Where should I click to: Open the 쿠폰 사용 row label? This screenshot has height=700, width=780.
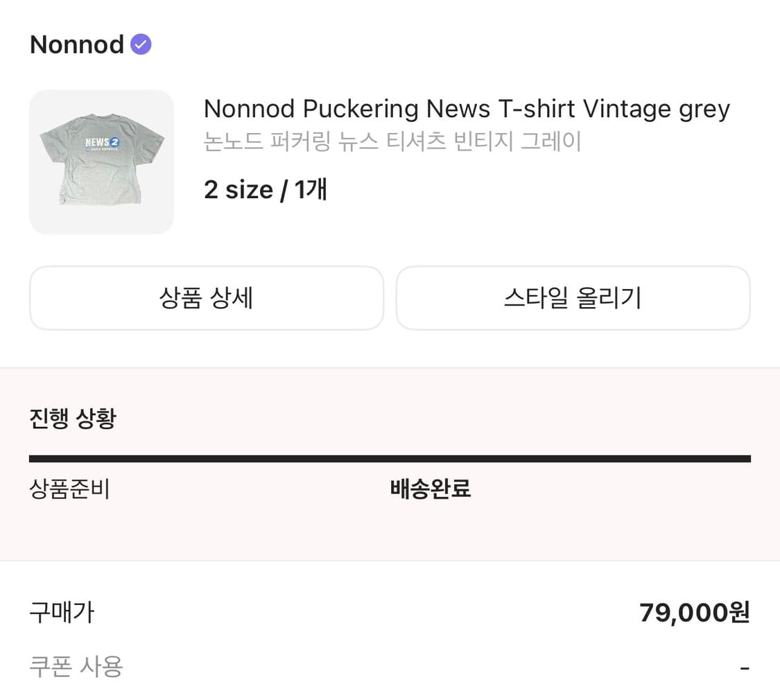point(76,667)
